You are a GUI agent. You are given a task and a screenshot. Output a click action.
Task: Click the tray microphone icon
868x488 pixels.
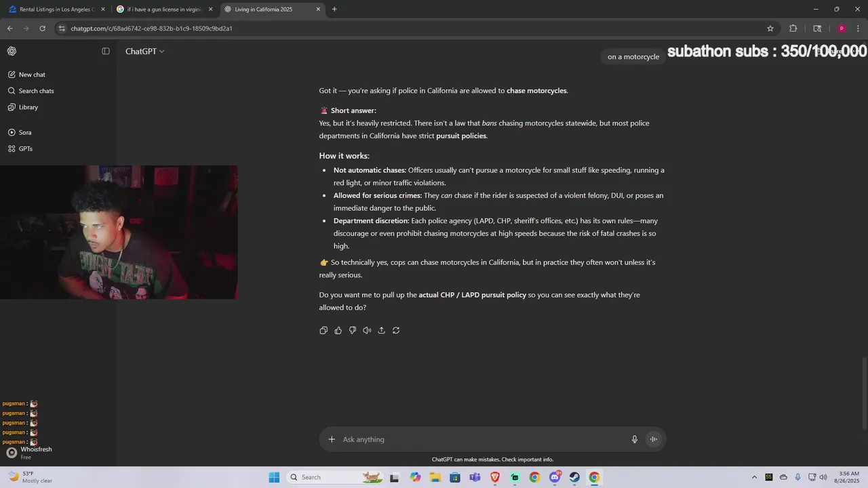(798, 477)
